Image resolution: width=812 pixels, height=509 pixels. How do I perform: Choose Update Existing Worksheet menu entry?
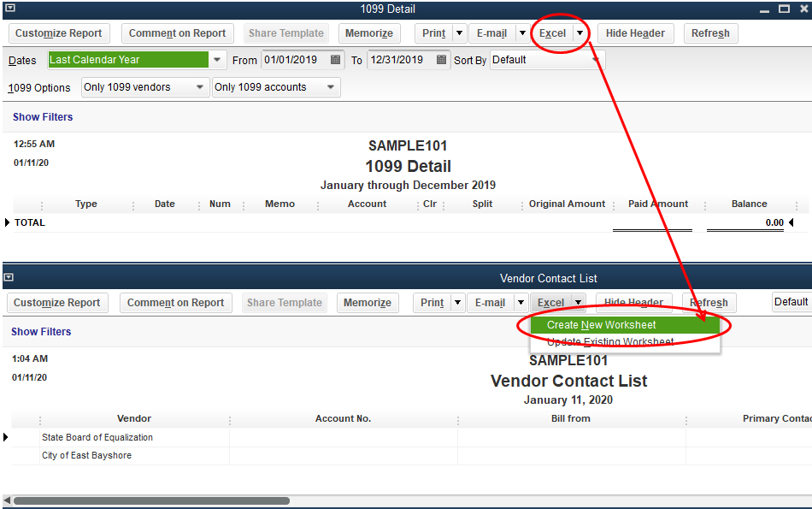tap(625, 341)
